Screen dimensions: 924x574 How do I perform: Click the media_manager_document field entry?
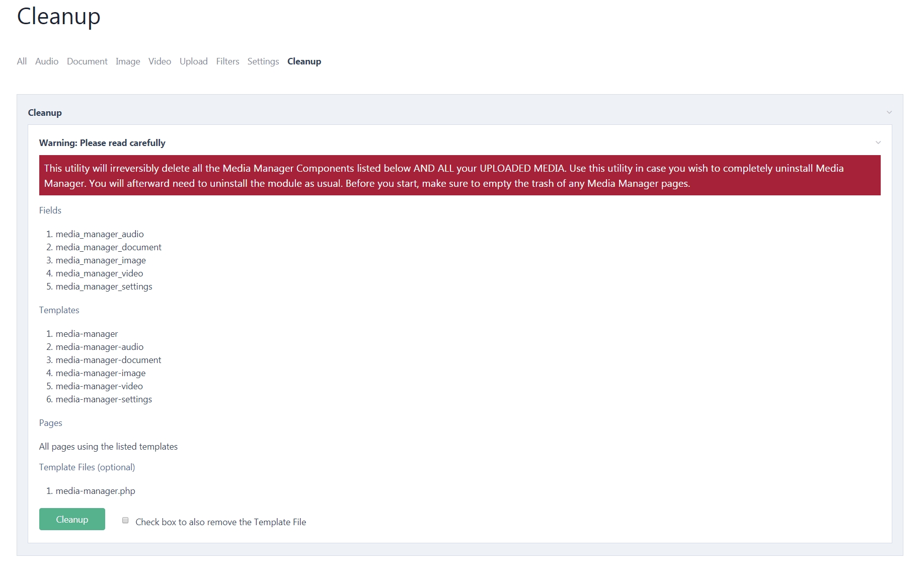pyautogui.click(x=109, y=247)
